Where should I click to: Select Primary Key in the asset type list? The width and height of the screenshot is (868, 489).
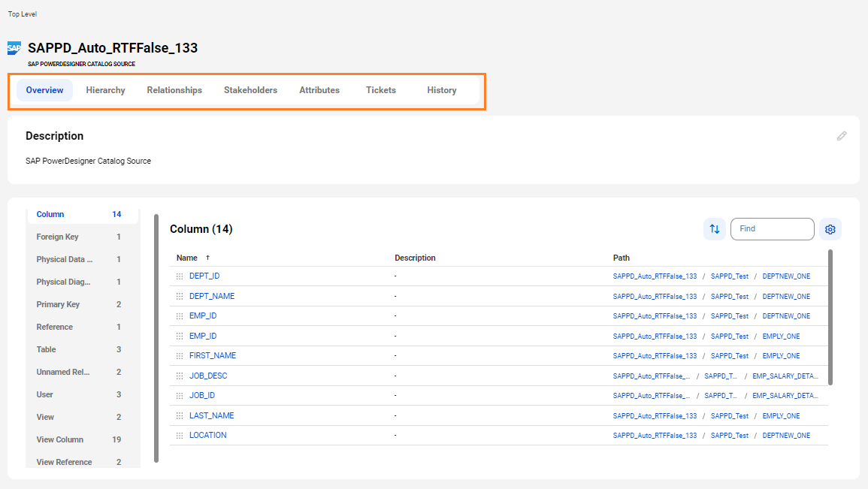(x=82, y=304)
